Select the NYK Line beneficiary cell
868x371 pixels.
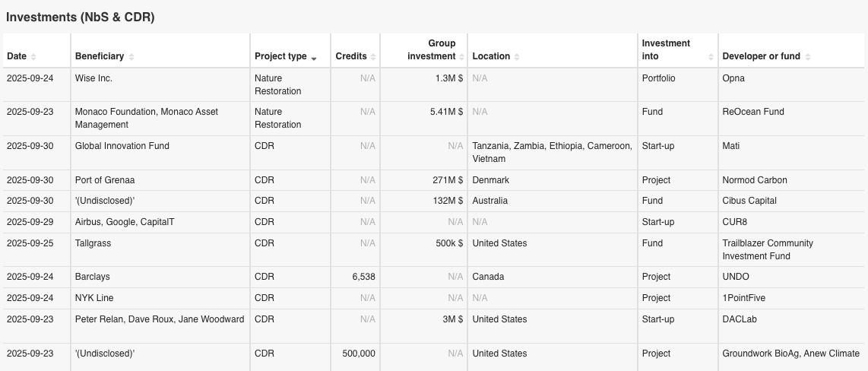(94, 298)
